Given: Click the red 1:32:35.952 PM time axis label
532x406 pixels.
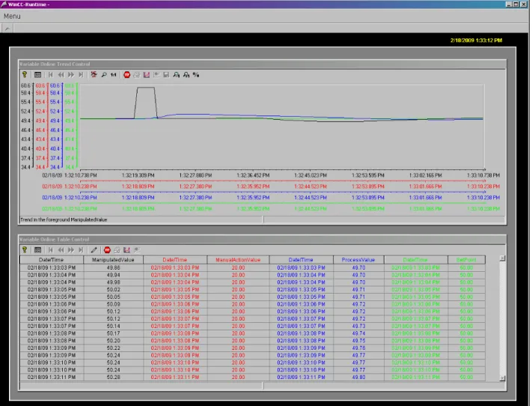Looking at the screenshot, I should pyautogui.click(x=253, y=187).
